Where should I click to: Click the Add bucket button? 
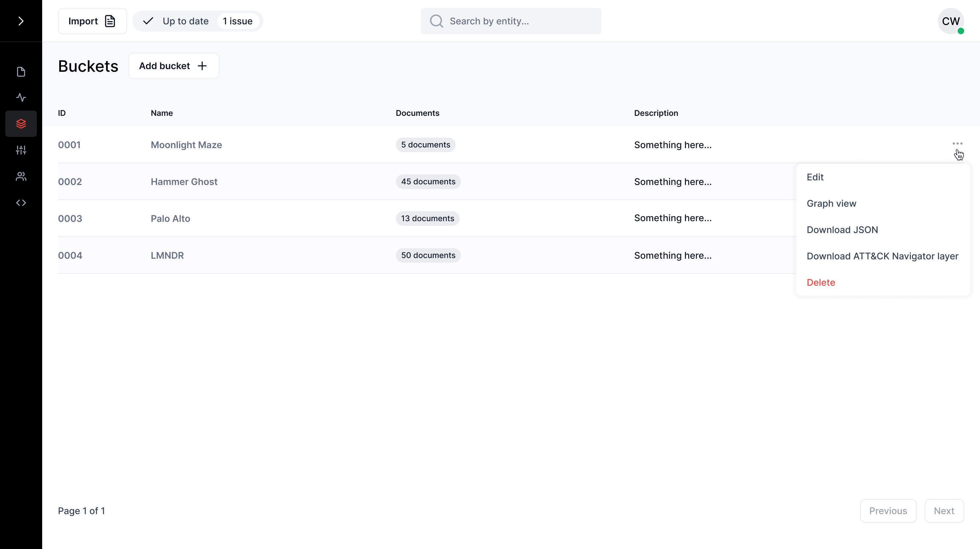[x=174, y=65]
